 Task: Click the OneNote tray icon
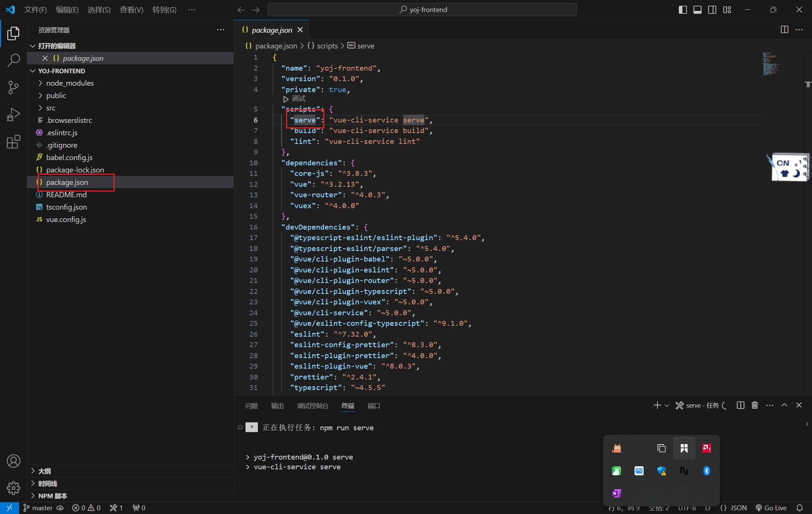(x=617, y=493)
